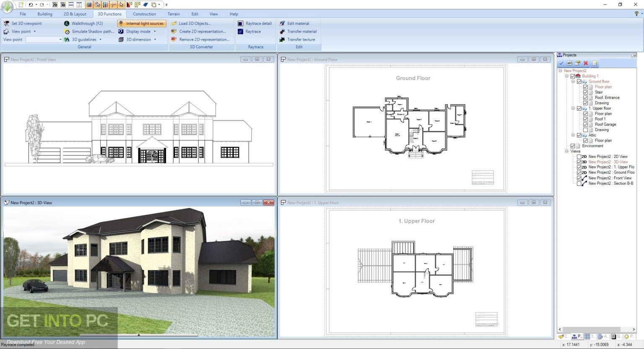Viewport: 644px width, 349px height.
Task: Uncheck the Front View checkbox in Views
Action: [579, 178]
